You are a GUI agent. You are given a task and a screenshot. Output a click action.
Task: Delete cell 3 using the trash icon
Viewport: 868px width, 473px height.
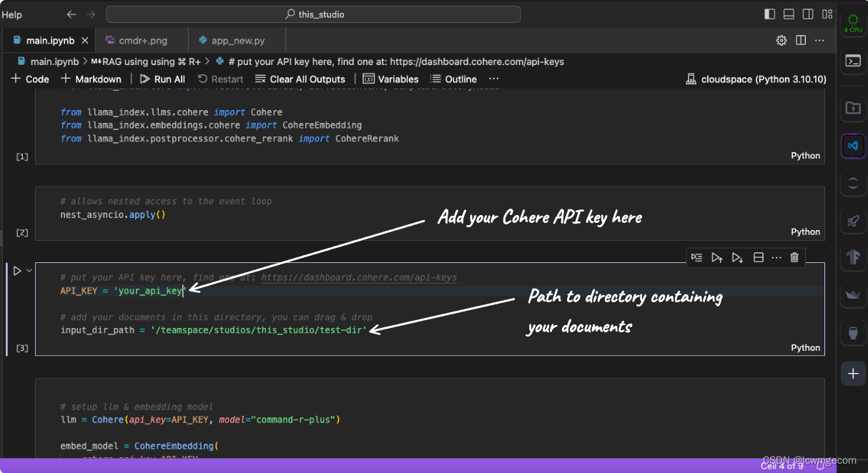[x=794, y=258]
